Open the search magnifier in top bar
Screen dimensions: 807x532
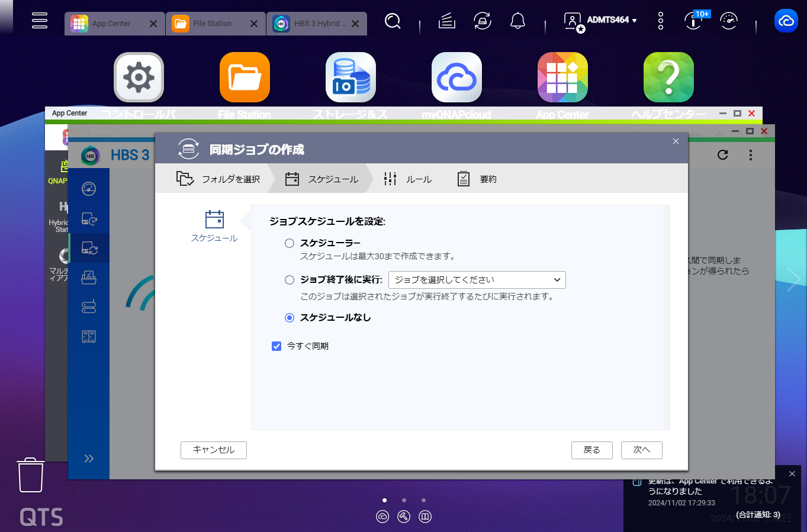coord(393,21)
